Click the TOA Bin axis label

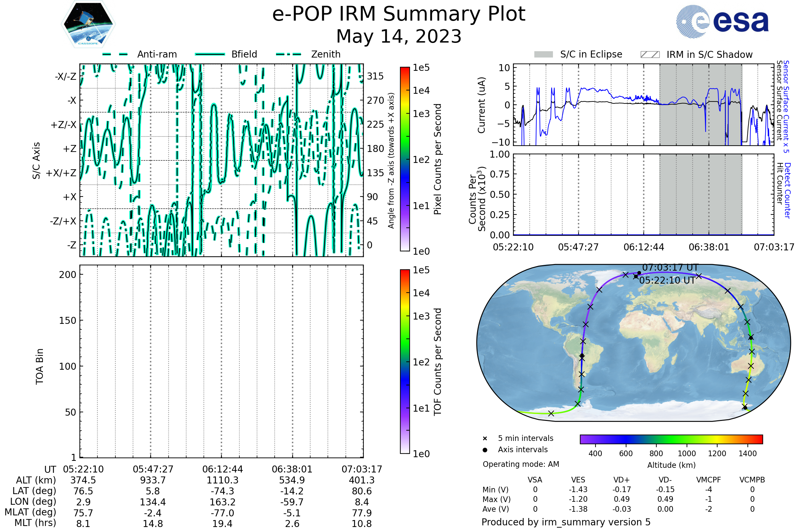39,366
